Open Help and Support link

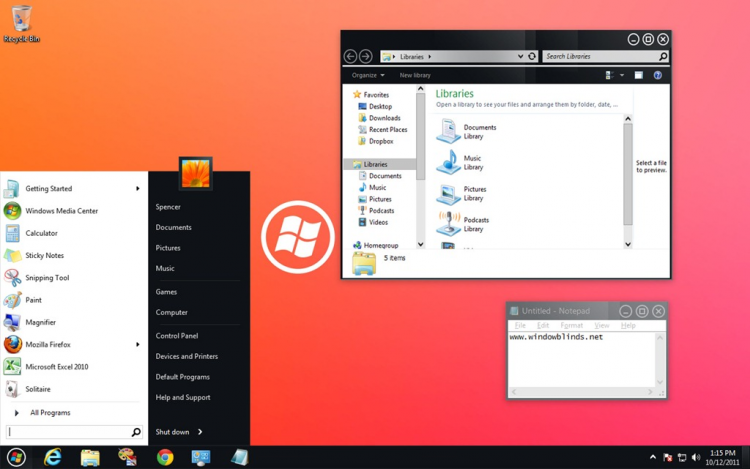pyautogui.click(x=183, y=398)
